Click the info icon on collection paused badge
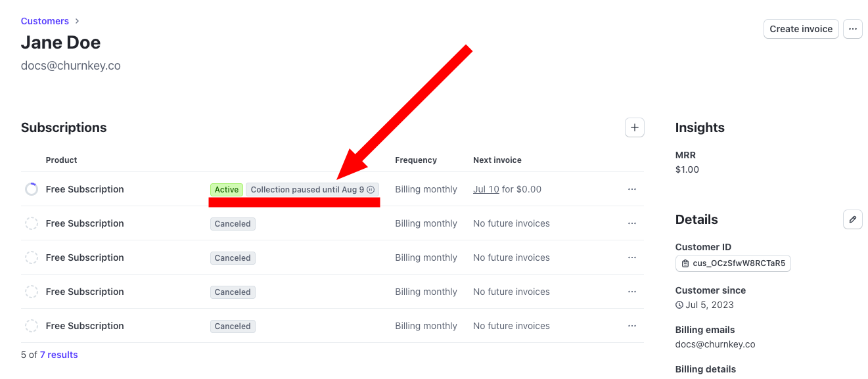 pyautogui.click(x=371, y=189)
